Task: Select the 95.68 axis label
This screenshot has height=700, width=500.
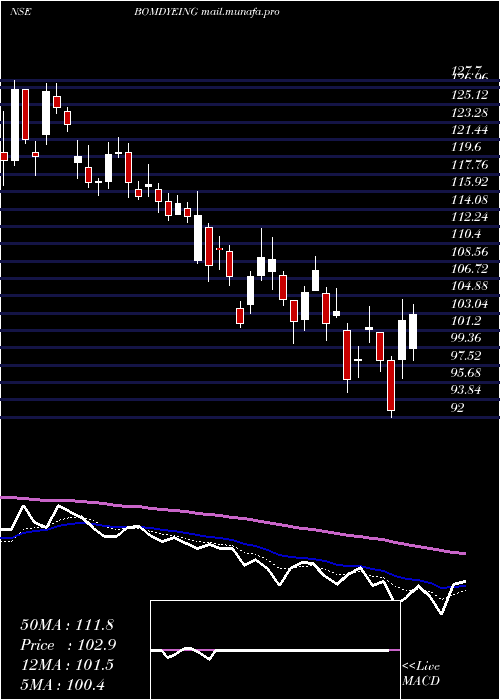Action: [468, 373]
